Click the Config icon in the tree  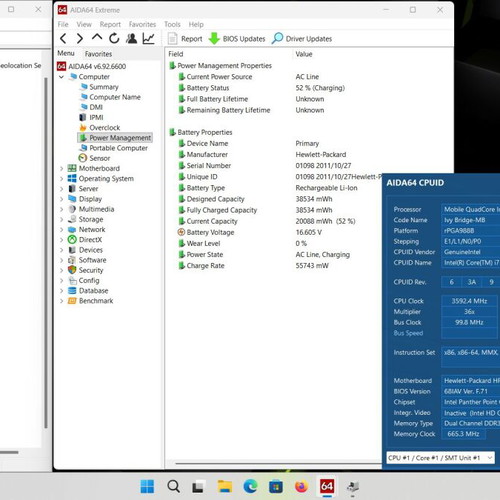(x=72, y=280)
